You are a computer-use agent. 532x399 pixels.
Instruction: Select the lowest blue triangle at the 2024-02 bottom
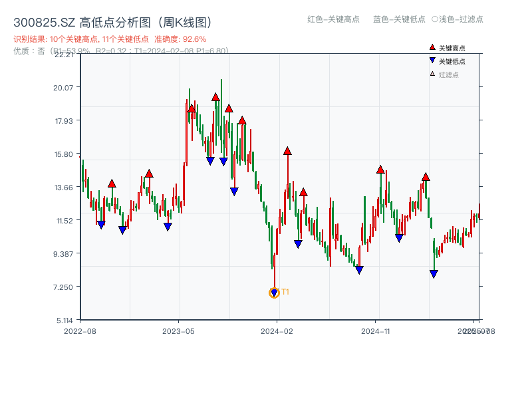point(274,292)
